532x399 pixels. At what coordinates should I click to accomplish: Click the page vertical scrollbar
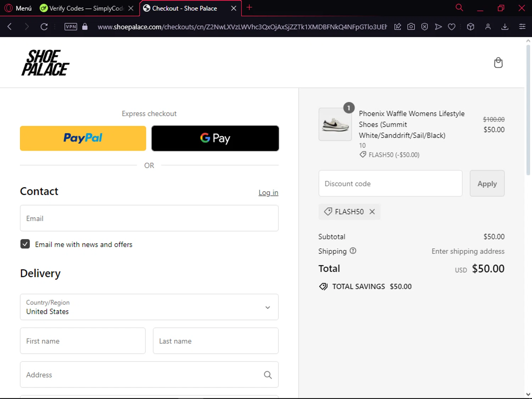click(x=528, y=110)
